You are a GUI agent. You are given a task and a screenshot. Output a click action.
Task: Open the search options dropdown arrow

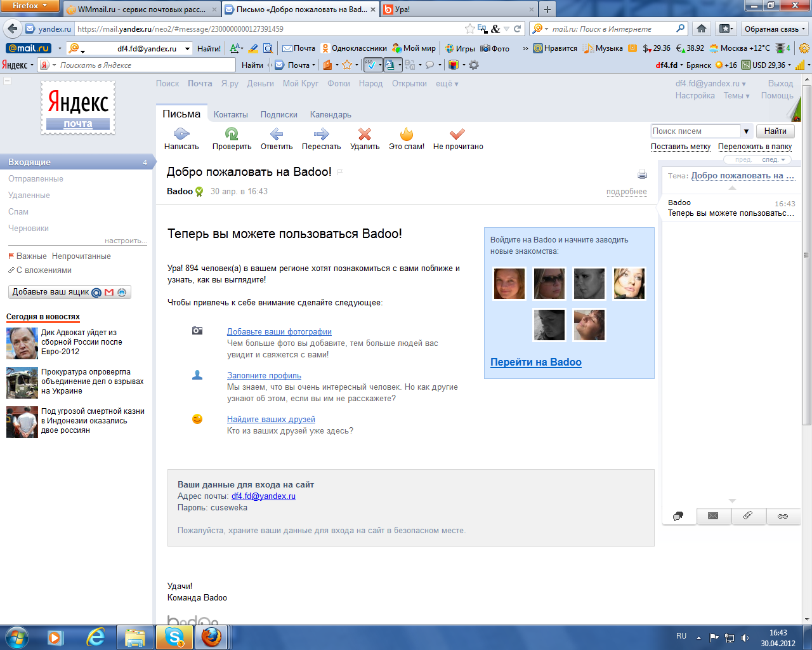[746, 131]
